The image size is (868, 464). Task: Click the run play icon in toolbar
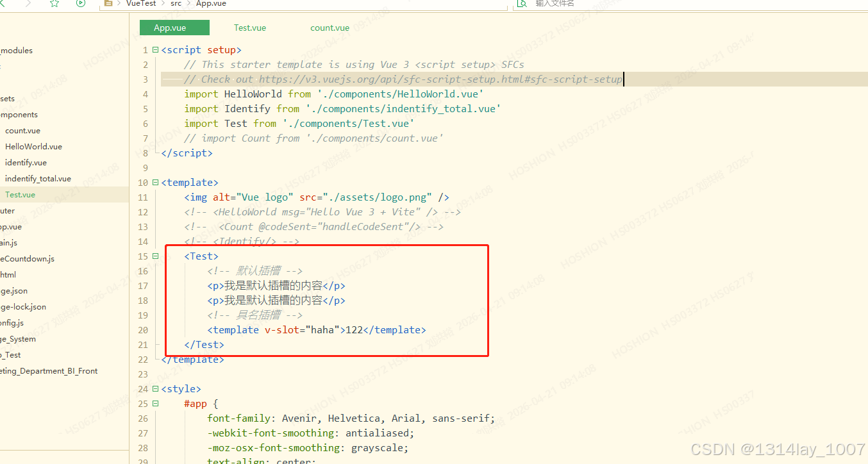pos(81,3)
